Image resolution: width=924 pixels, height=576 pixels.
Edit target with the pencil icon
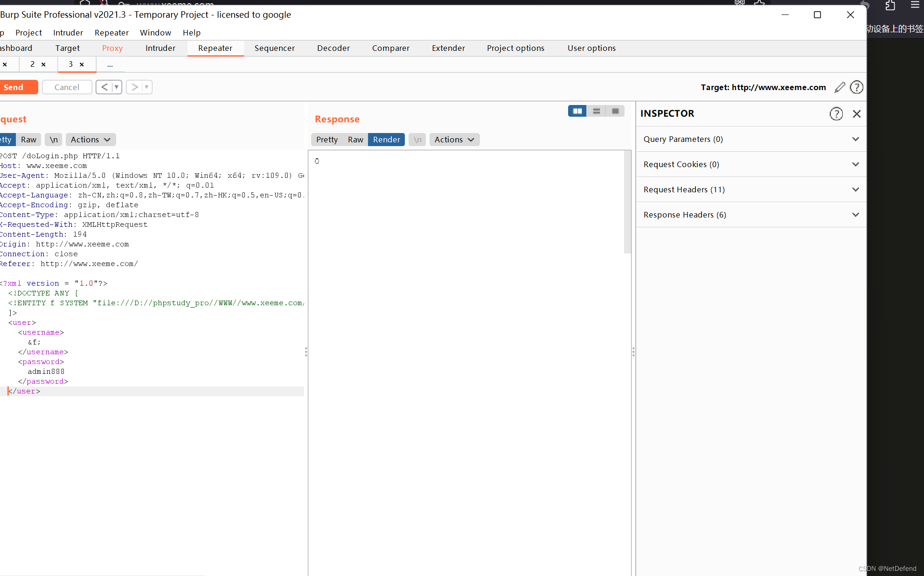(840, 87)
